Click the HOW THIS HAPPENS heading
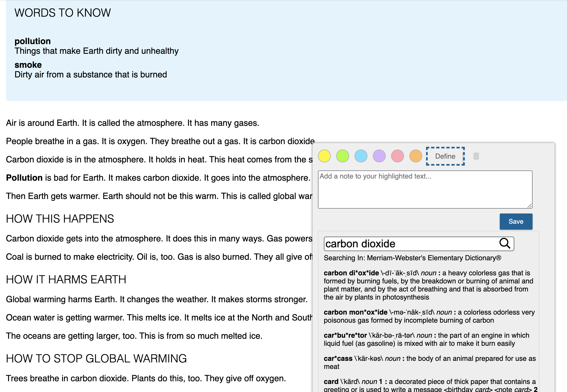Screen dimensions: 567x392 coord(60,219)
